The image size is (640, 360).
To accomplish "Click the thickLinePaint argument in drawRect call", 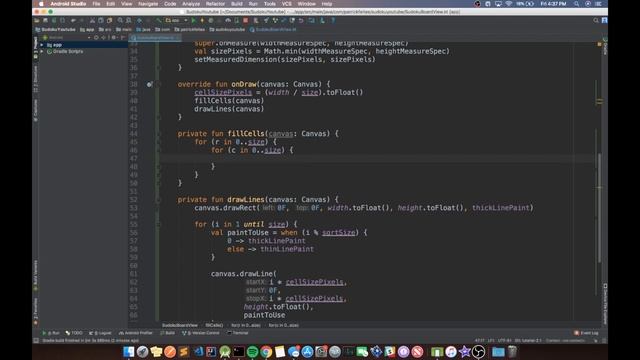I will point(501,208).
